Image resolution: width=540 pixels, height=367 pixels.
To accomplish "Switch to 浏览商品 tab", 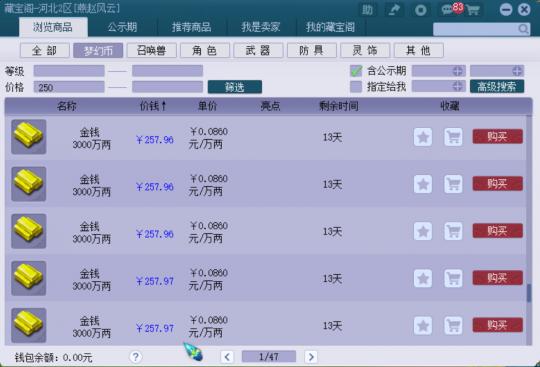I will (x=53, y=27).
